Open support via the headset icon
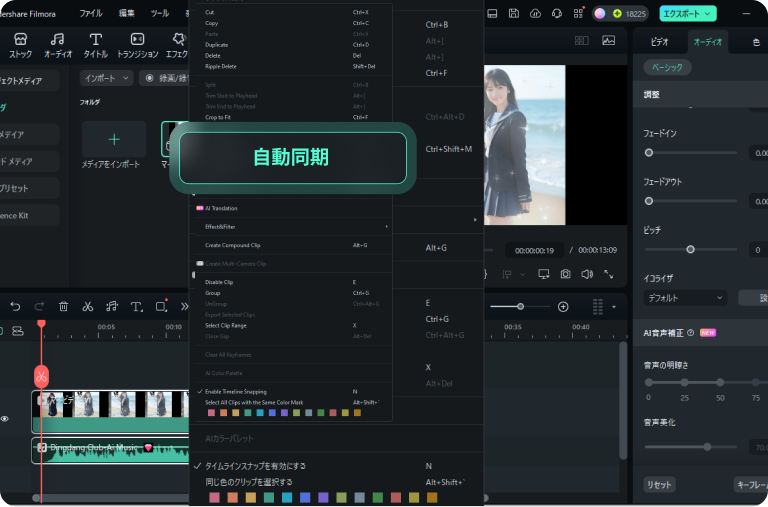This screenshot has width=768, height=507. (x=556, y=14)
